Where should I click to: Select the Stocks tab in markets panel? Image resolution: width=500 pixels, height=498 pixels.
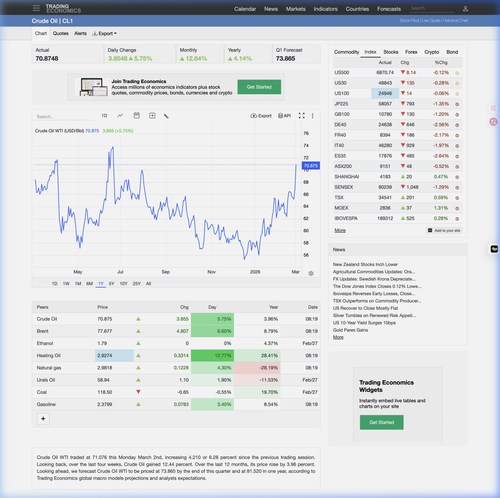coord(391,52)
